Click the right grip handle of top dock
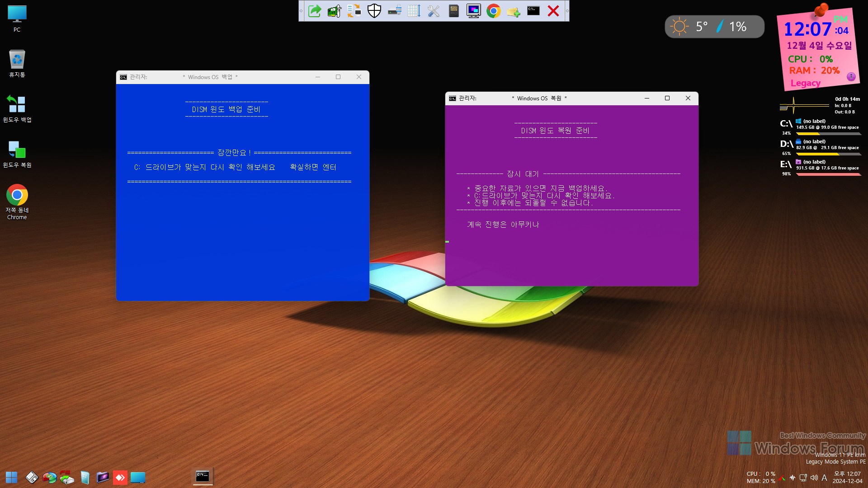868x488 pixels. pyautogui.click(x=567, y=11)
